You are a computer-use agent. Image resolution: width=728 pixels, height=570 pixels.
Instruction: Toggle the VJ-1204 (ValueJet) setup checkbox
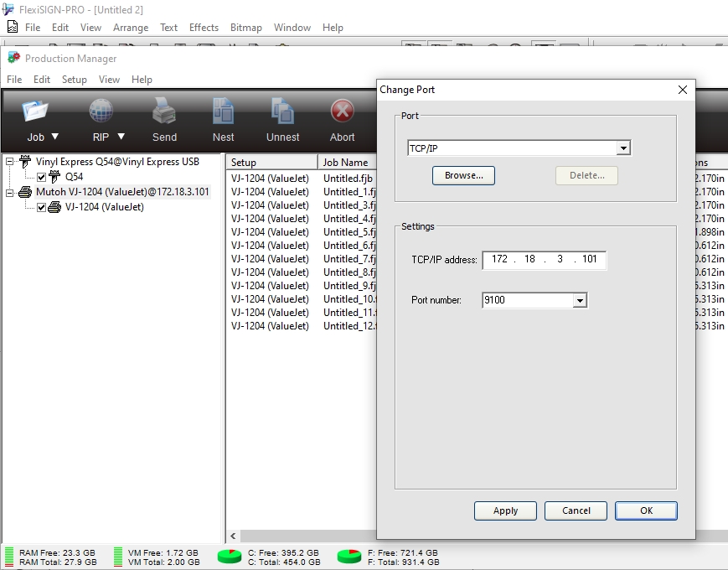coord(41,207)
